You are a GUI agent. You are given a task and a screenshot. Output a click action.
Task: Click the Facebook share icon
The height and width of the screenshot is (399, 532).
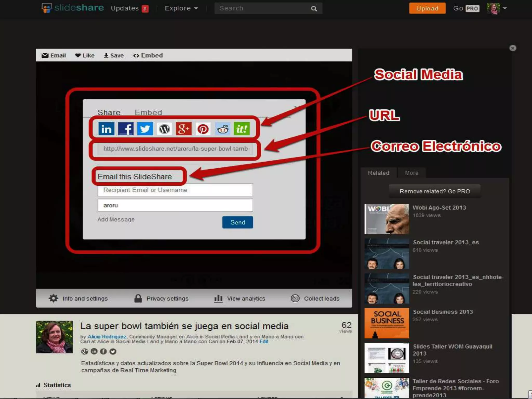[126, 129]
